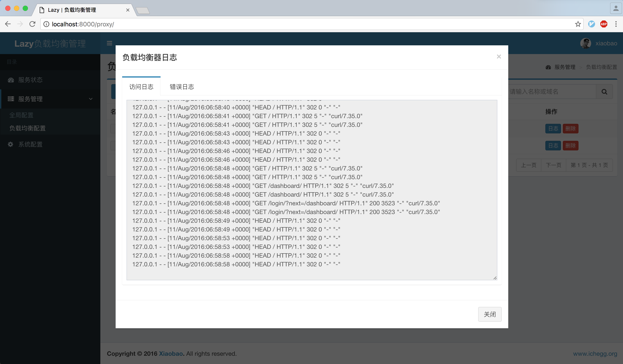Viewport: 623px width, 364px height.
Task: Click the xiaobao avatar picture
Action: click(585, 43)
